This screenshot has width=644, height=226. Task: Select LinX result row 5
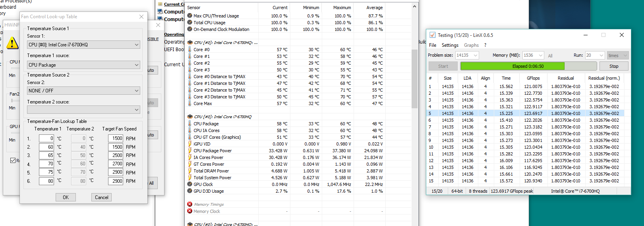pyautogui.click(x=526, y=113)
